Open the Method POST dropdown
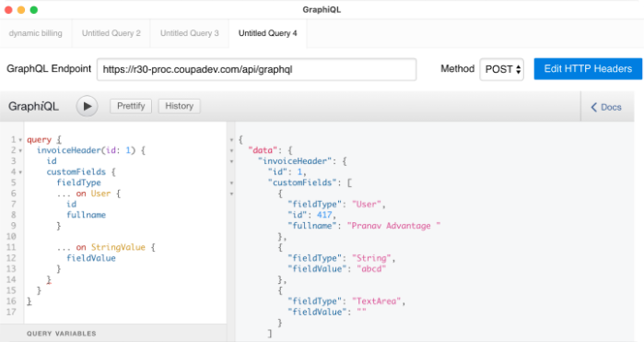The width and height of the screenshot is (644, 342). (501, 69)
